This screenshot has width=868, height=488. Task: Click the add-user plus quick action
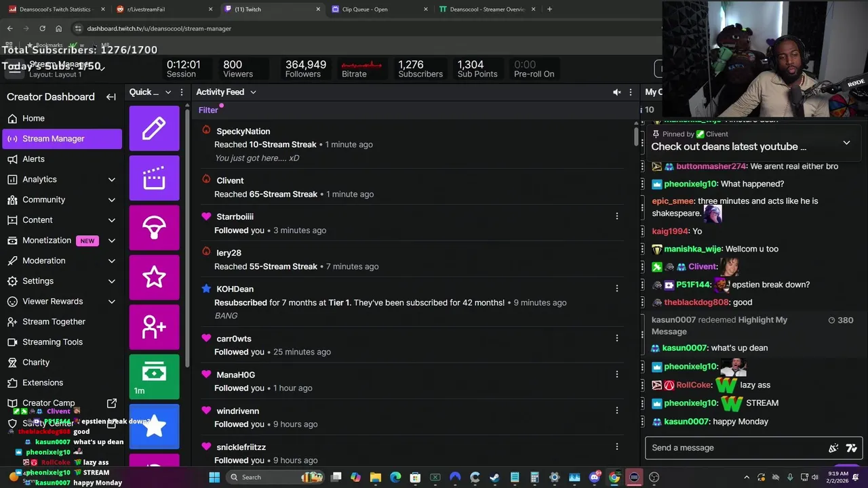point(154,327)
